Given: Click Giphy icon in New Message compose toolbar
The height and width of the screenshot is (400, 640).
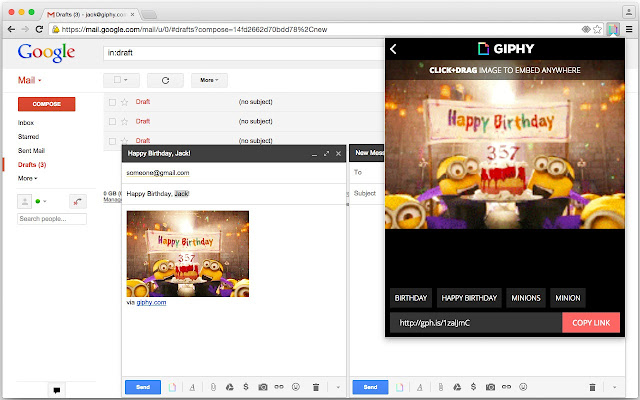Looking at the screenshot, I should point(399,387).
